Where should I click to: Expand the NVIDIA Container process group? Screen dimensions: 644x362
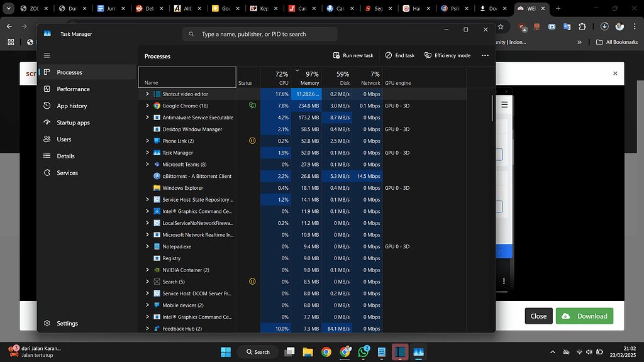147,270
